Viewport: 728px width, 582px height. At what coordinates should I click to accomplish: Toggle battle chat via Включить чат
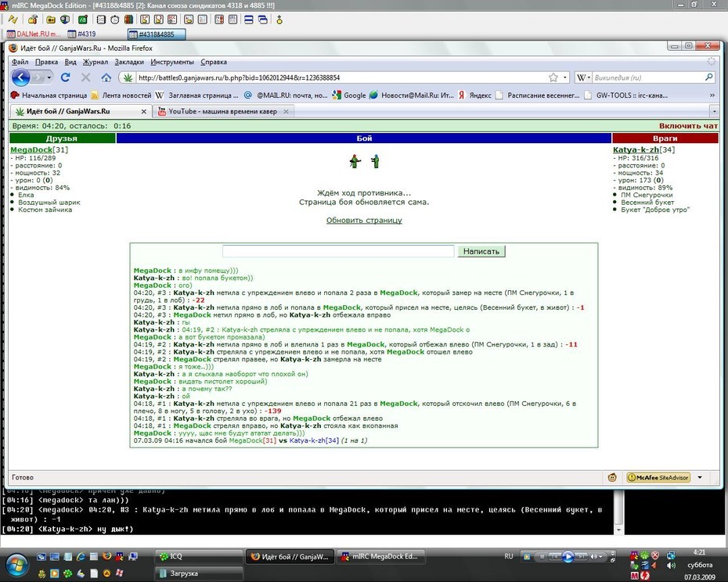pos(688,126)
